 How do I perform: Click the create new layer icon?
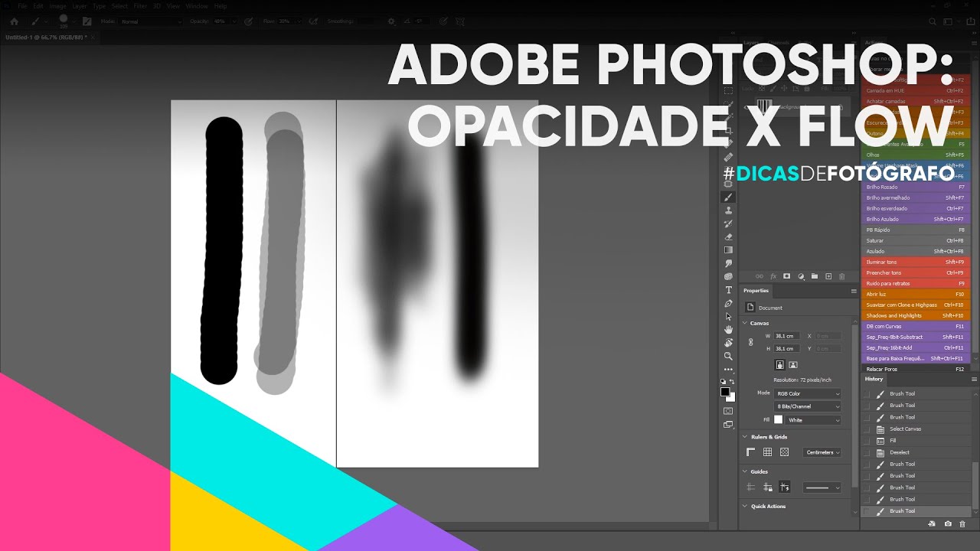[x=828, y=276]
